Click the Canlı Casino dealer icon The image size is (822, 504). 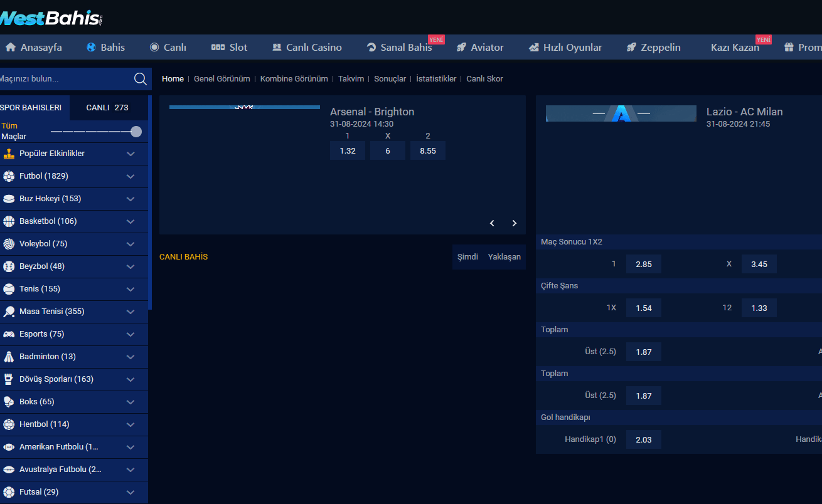(x=277, y=47)
